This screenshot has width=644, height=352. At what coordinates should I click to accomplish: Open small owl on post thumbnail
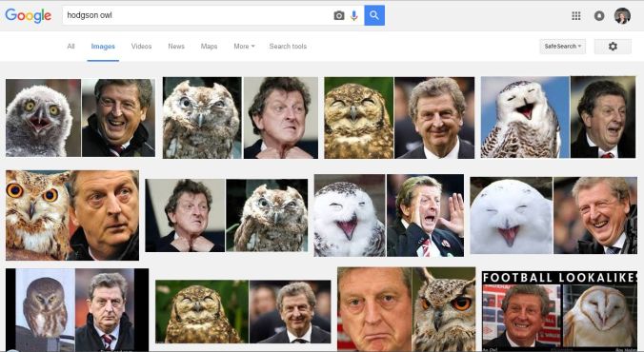click(x=77, y=310)
